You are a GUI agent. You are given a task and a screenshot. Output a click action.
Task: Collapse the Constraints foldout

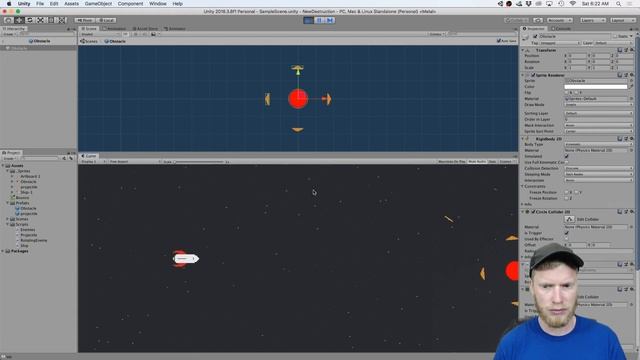[523, 186]
